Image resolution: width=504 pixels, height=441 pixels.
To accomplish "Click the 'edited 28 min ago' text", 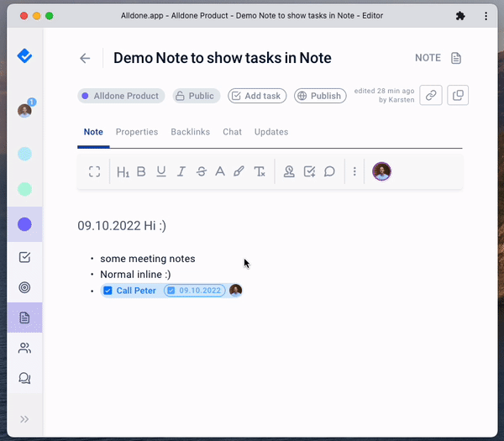I will click(x=384, y=91).
